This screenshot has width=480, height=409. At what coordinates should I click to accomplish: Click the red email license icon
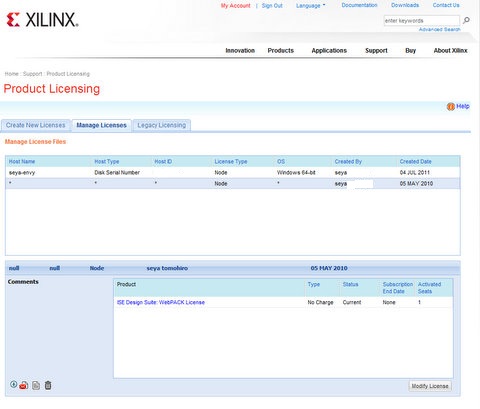pos(24,385)
